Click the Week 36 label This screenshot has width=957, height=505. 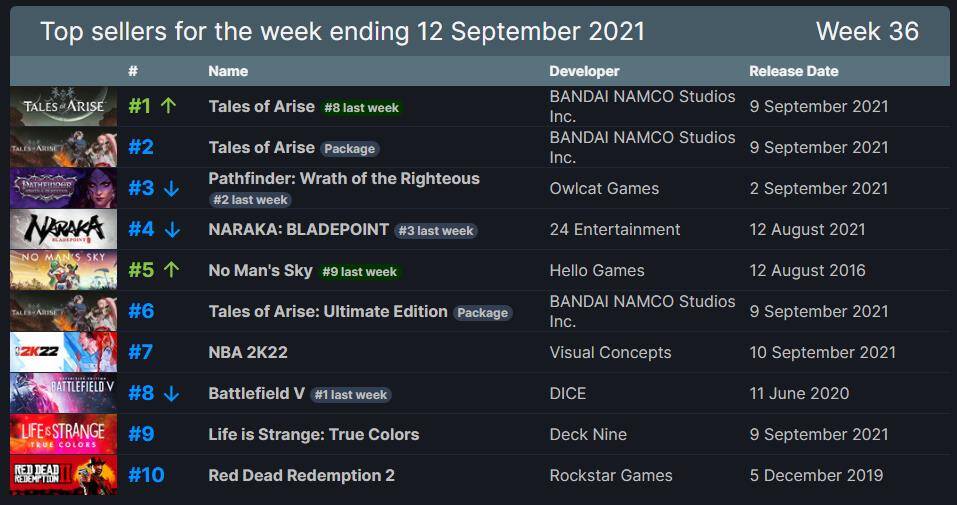[867, 31]
